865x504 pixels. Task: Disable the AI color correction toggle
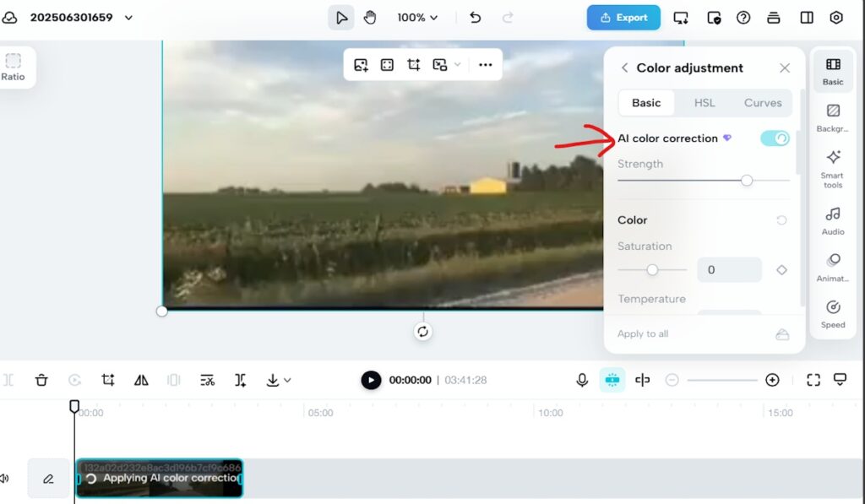pyautogui.click(x=774, y=138)
